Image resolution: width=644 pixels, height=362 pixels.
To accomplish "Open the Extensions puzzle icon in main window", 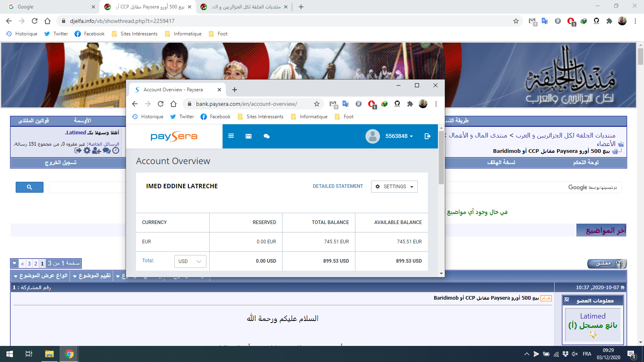I will click(x=609, y=21).
